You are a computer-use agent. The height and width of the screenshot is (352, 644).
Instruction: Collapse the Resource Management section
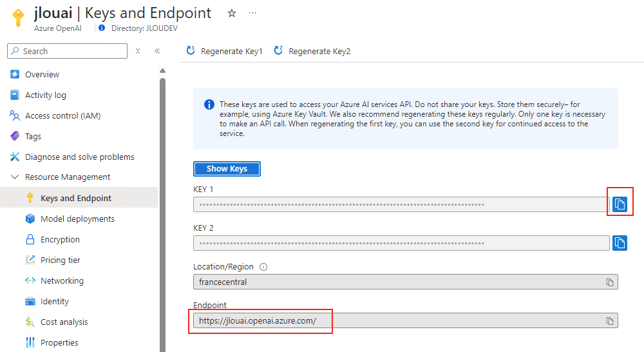(x=15, y=177)
